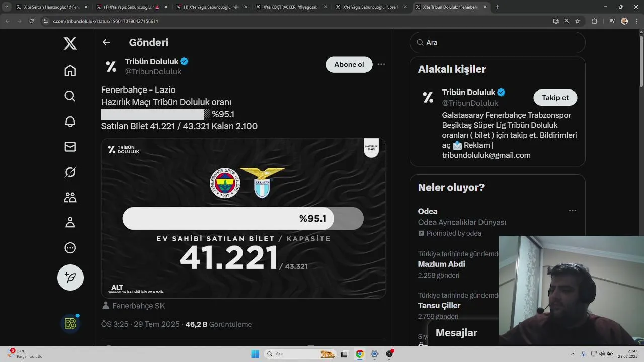Open @TribunDoluluk handle under the post author
The image size is (644, 362).
tap(153, 72)
